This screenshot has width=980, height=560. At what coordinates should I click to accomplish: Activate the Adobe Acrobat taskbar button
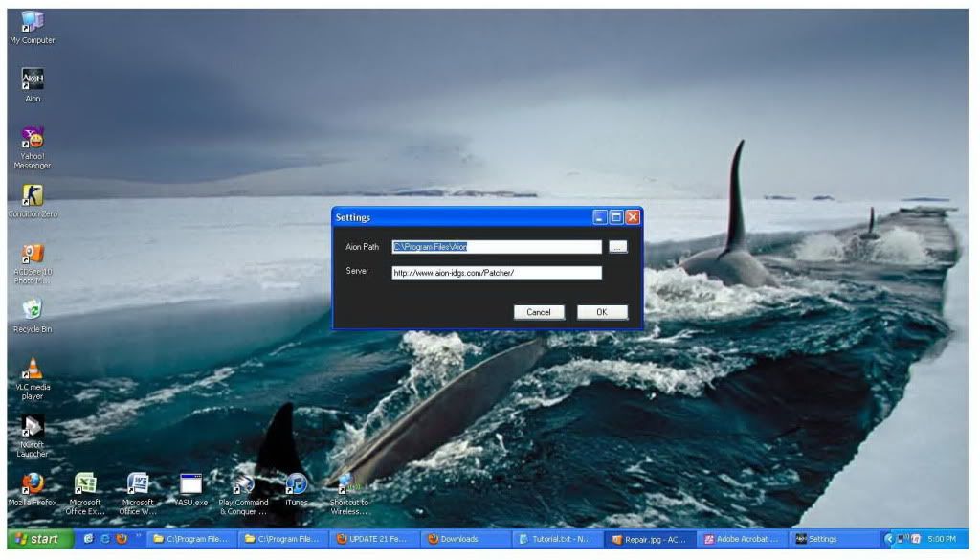[x=741, y=539]
